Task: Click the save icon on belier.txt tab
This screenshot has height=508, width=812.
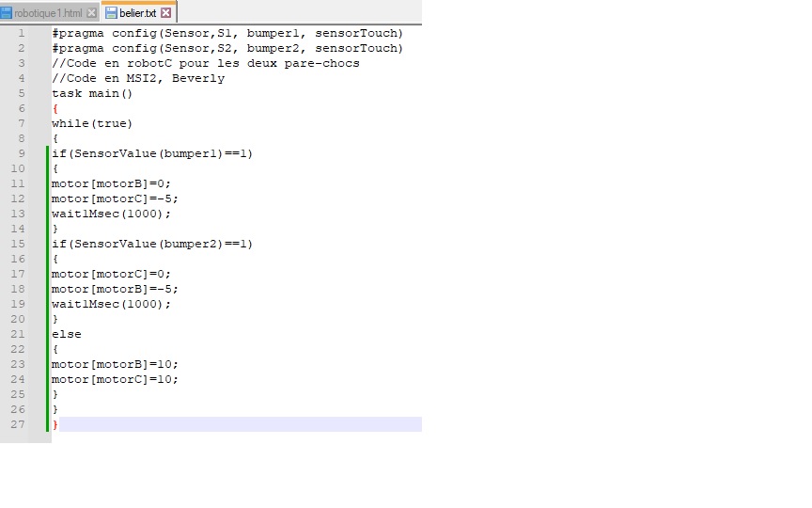Action: point(111,13)
